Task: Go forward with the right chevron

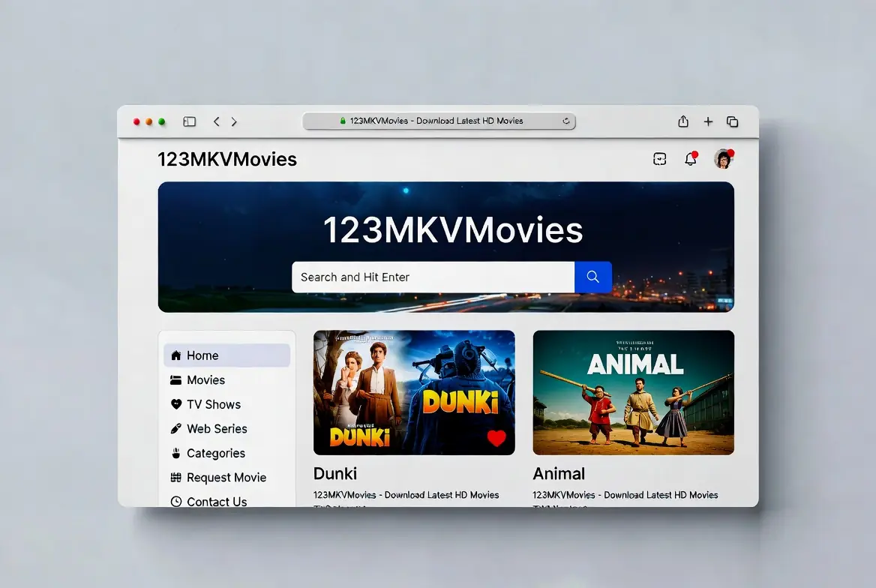Action: 234,121
